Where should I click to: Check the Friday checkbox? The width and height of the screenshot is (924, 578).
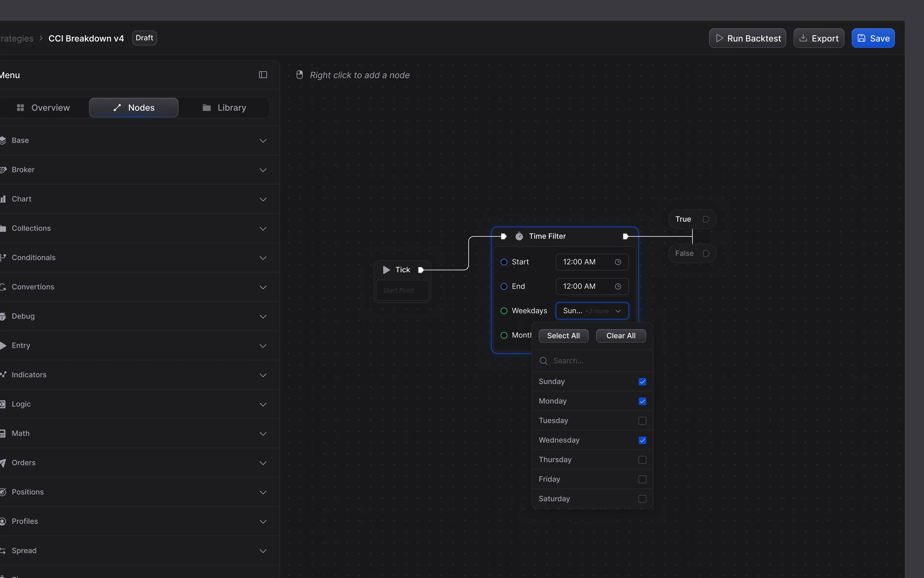[642, 479]
